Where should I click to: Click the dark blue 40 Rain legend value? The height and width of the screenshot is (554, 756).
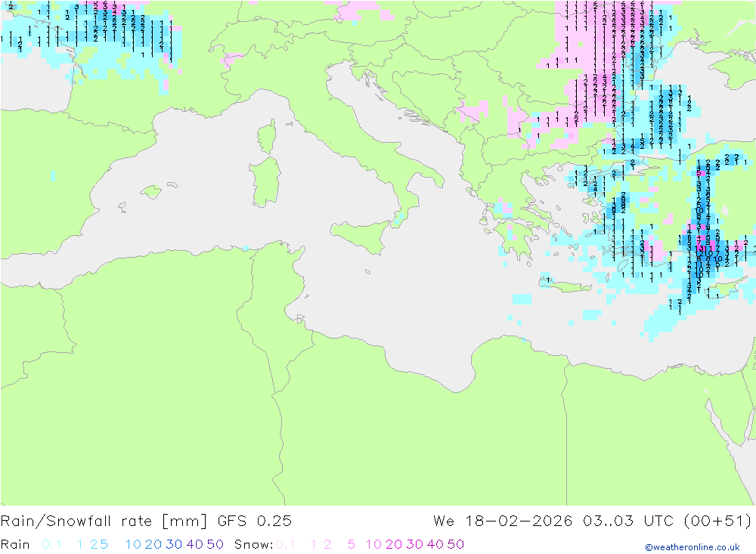click(x=195, y=544)
